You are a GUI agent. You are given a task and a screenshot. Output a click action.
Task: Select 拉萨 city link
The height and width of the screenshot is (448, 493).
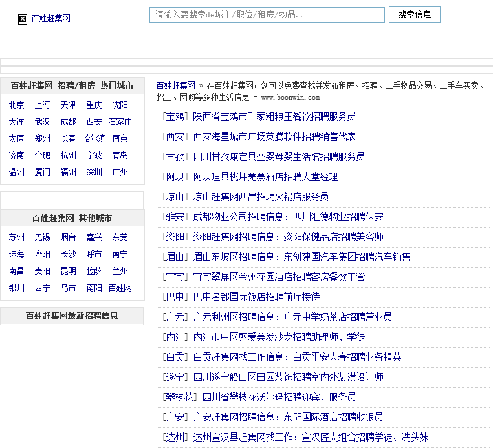[94, 271]
